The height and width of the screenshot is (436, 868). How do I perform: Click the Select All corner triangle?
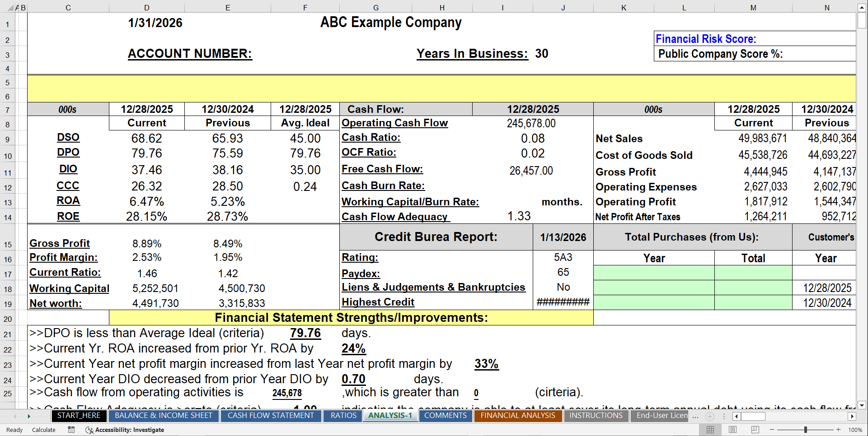[11, 8]
